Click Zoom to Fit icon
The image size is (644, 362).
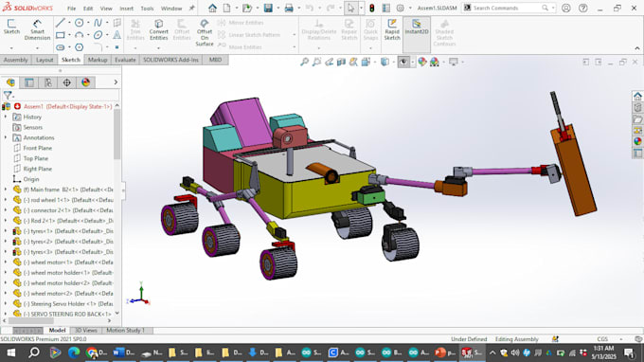304,62
